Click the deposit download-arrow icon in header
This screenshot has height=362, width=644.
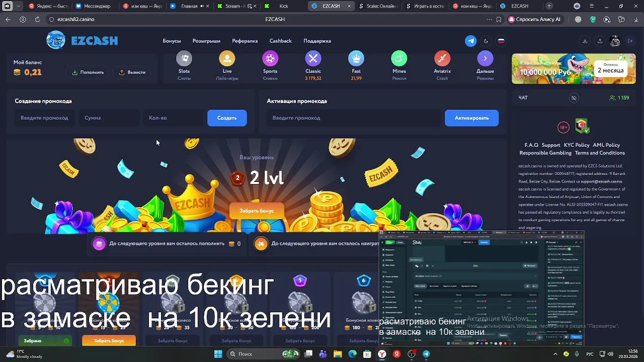click(x=585, y=41)
